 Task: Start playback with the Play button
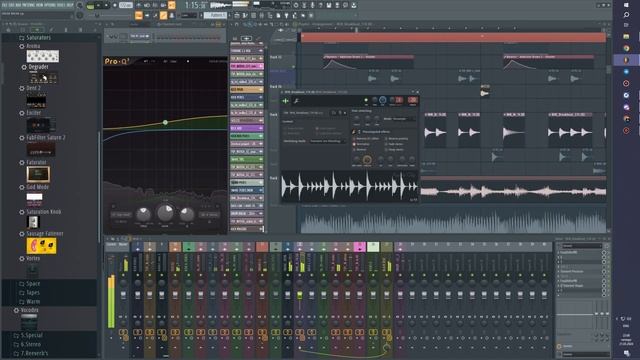point(99,5)
